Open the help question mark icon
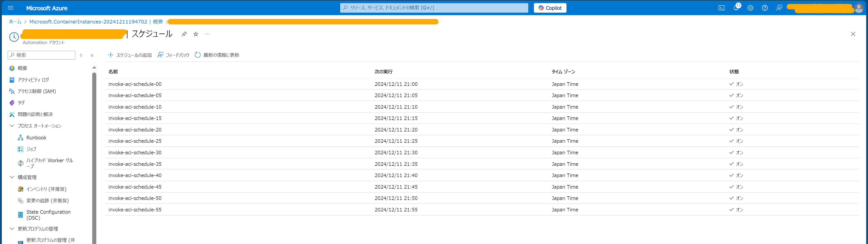 click(765, 8)
